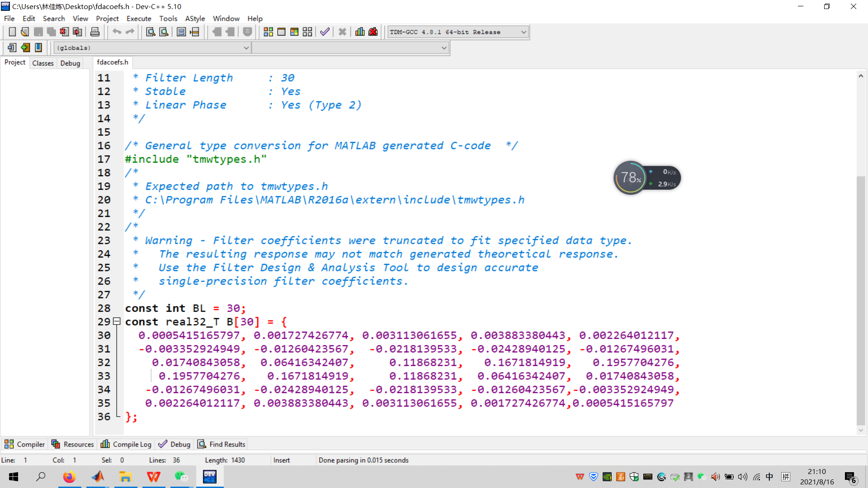Viewport: 868px width, 488px height.
Task: Click the Print toolbar icon
Action: [94, 32]
